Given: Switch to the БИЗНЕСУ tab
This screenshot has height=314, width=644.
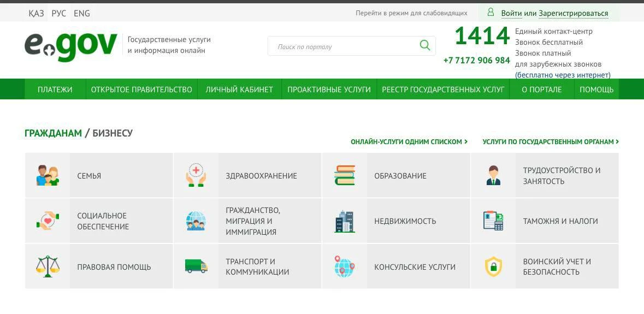Looking at the screenshot, I should 113,133.
